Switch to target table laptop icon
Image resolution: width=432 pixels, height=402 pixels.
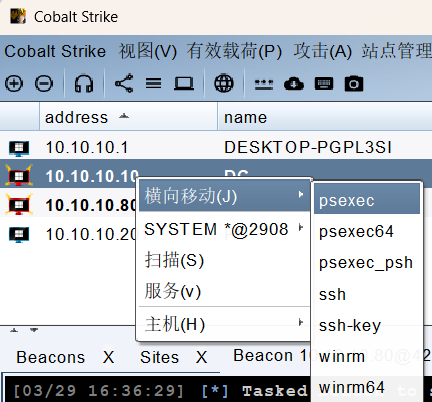click(184, 83)
